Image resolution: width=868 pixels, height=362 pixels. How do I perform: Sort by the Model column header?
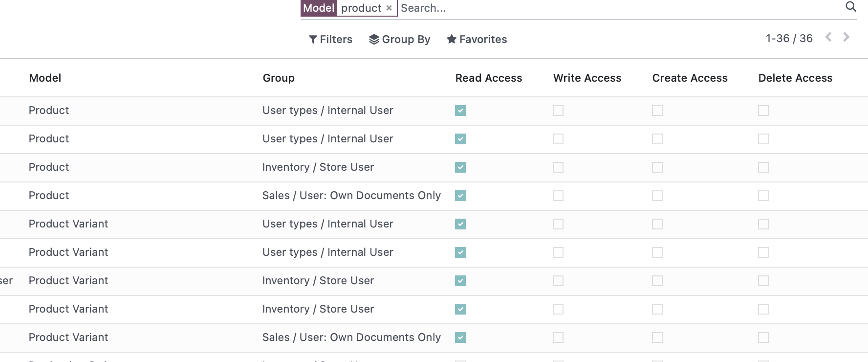pos(45,78)
